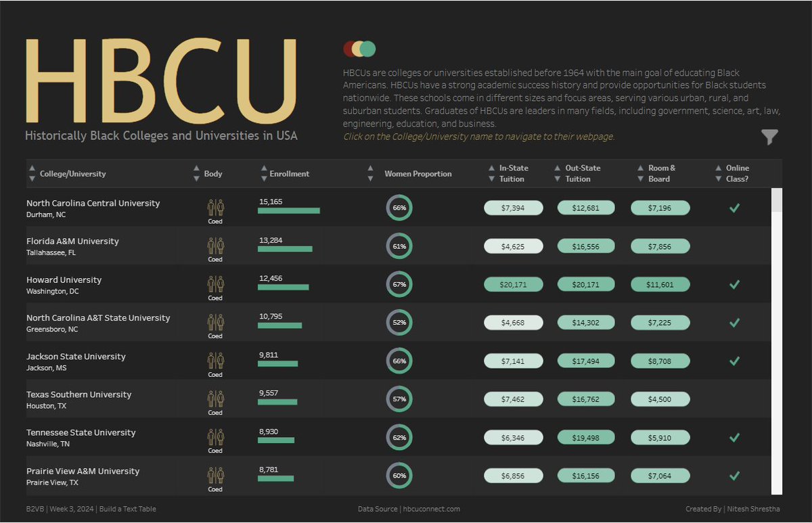The height and width of the screenshot is (523, 812).
Task: Open Jackson State University webpage link
Action: (x=76, y=356)
